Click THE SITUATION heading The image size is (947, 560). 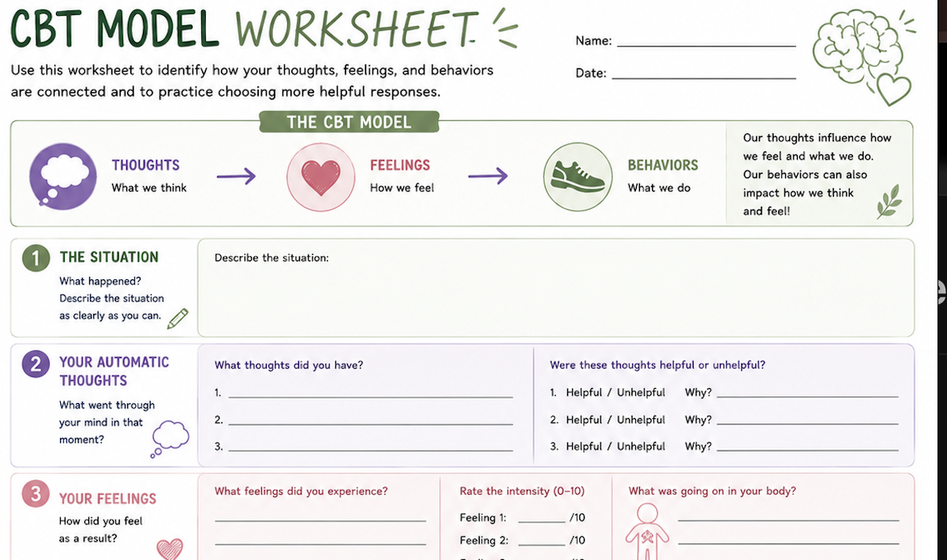pos(109,257)
